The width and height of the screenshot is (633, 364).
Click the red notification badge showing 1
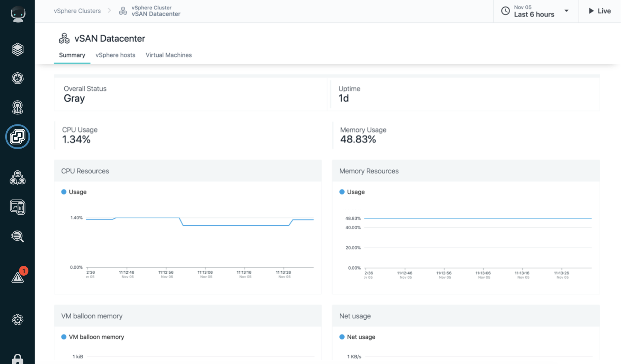tap(24, 271)
